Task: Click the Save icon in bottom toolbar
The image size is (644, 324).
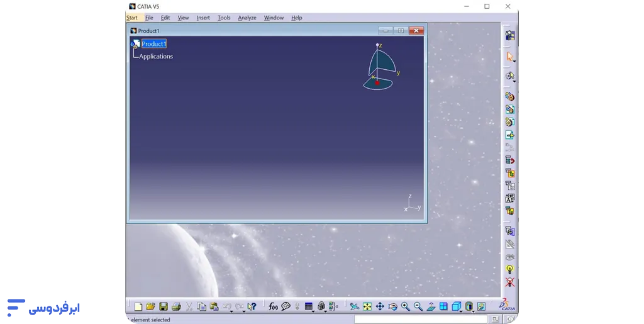Action: (x=164, y=306)
